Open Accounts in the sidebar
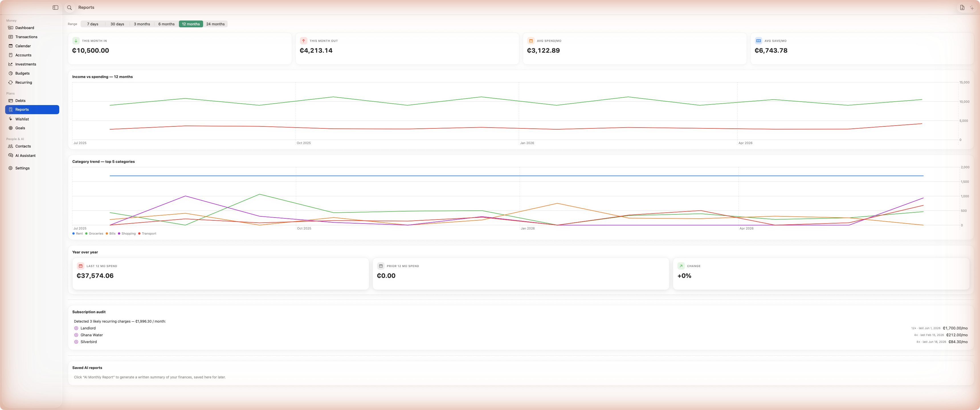This screenshot has width=980, height=410. pos(32,55)
